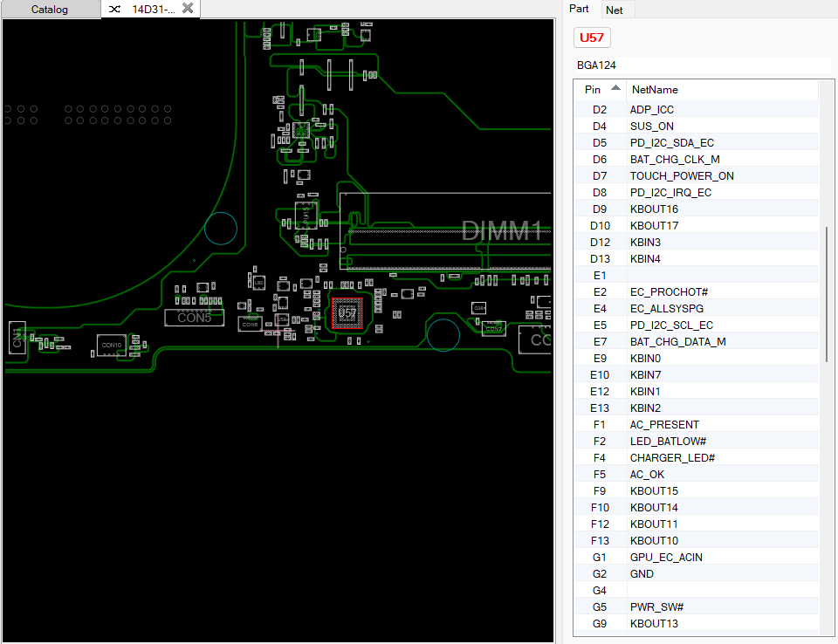This screenshot has height=644, width=838.
Task: Select the highlighted U57 chip on the board
Action: click(347, 313)
